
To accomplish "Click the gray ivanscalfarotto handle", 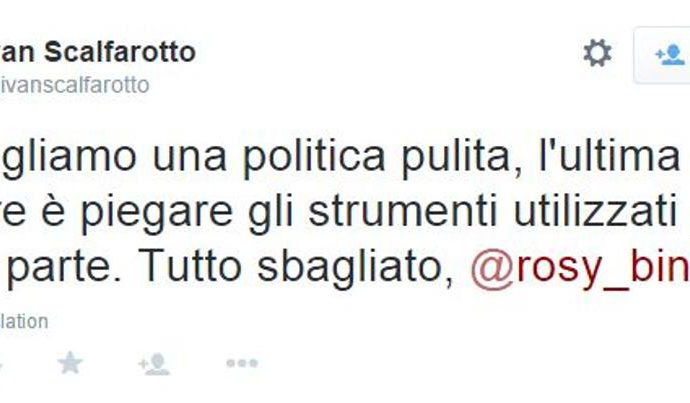I will [74, 85].
